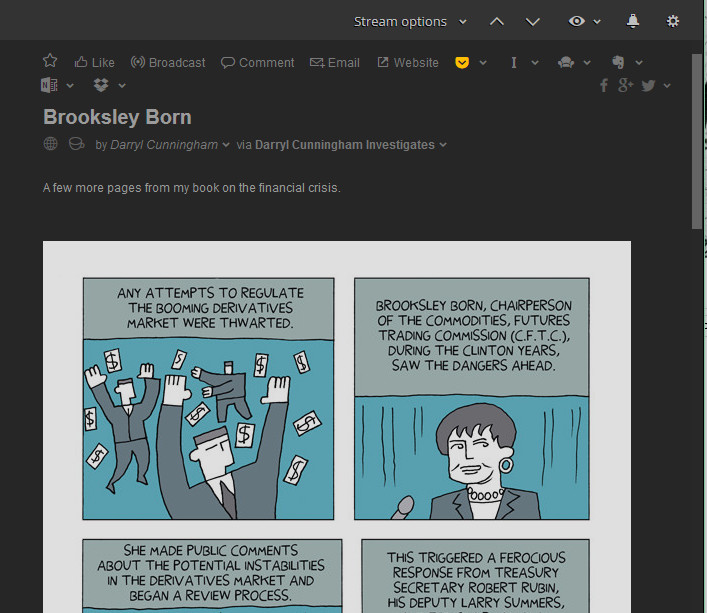
Task: Open the Brooksley Born article title
Action: [117, 117]
